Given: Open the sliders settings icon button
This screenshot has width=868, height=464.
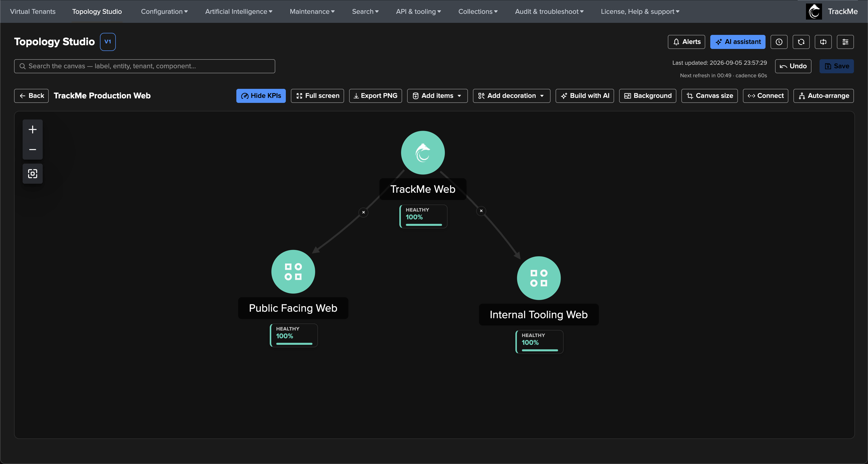Looking at the screenshot, I should pyautogui.click(x=845, y=42).
